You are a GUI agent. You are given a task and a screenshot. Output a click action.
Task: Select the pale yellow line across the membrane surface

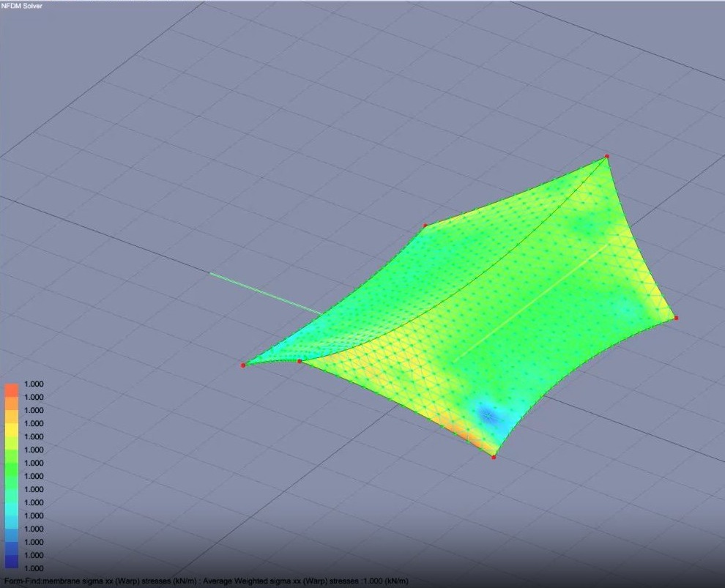pyautogui.click(x=530, y=303)
